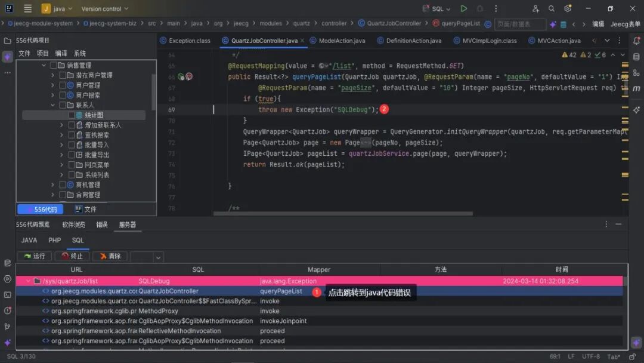Open tool window options three dots
This screenshot has height=363, width=644.
click(606, 224)
